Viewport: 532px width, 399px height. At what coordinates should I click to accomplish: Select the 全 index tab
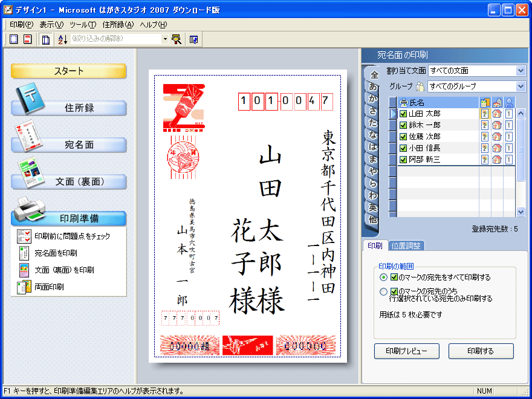click(x=374, y=74)
